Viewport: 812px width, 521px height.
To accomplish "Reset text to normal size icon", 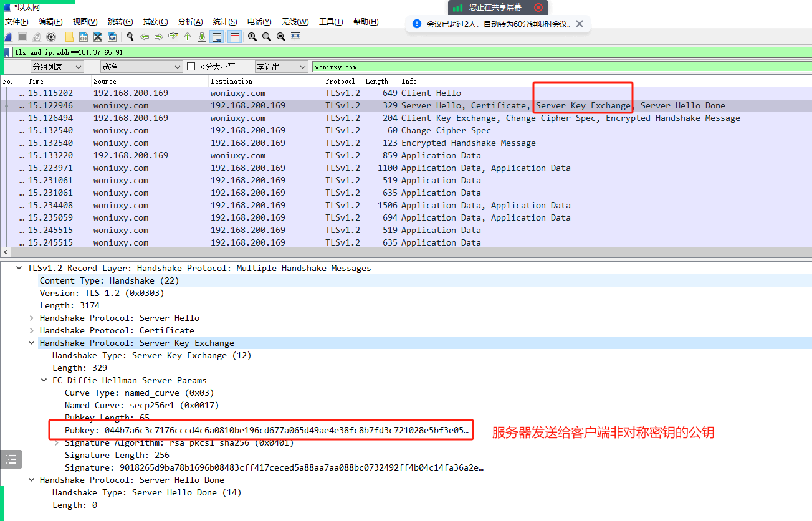I will pos(281,37).
